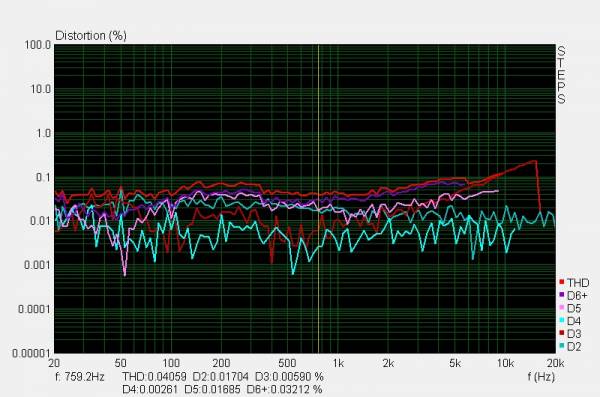Click the 'f (Hz)' axis label
600x397 pixels.
[541, 377]
